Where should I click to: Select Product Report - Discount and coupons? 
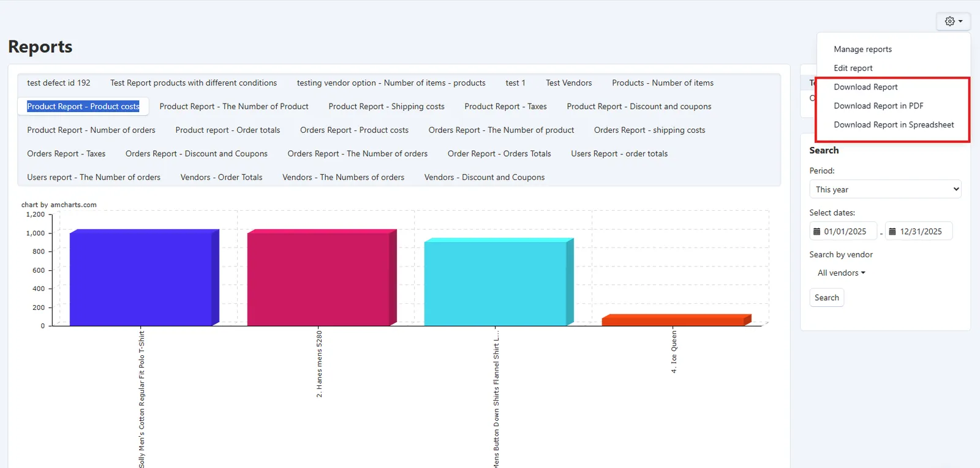point(639,107)
